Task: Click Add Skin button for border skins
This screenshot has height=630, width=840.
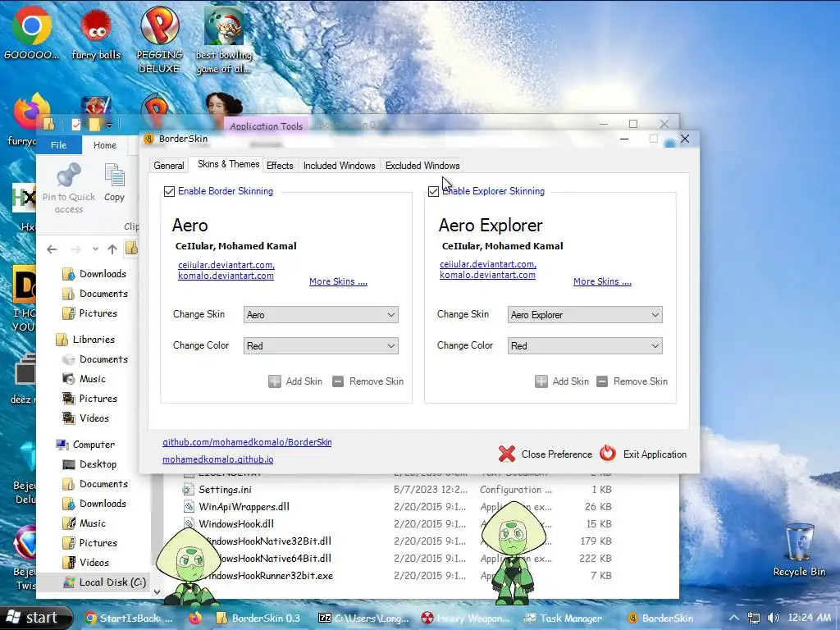Action: pos(295,381)
